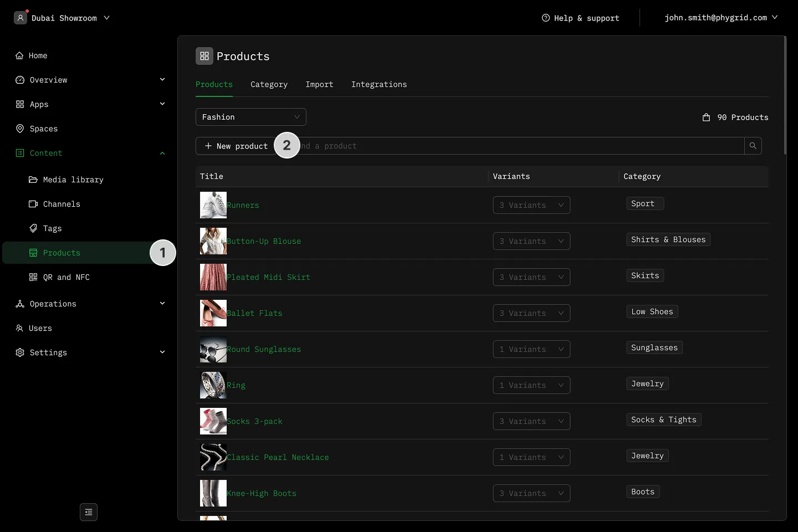Expand the Settings sidebar section

click(x=162, y=352)
